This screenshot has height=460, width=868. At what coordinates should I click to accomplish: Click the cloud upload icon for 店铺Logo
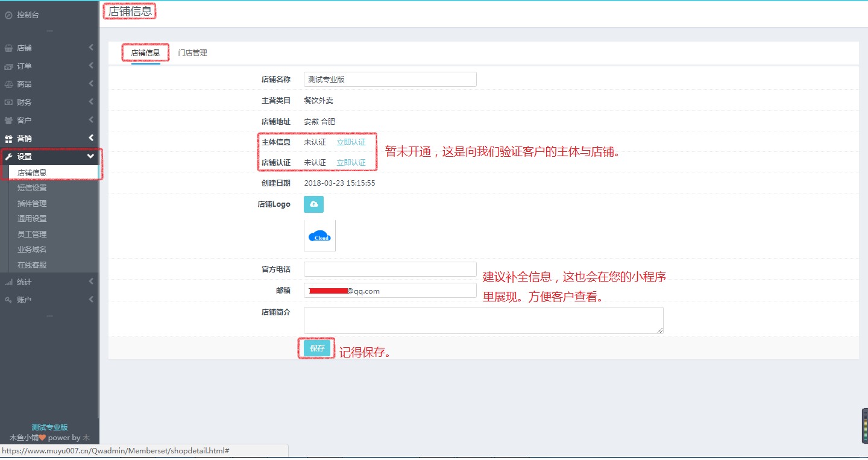point(313,204)
